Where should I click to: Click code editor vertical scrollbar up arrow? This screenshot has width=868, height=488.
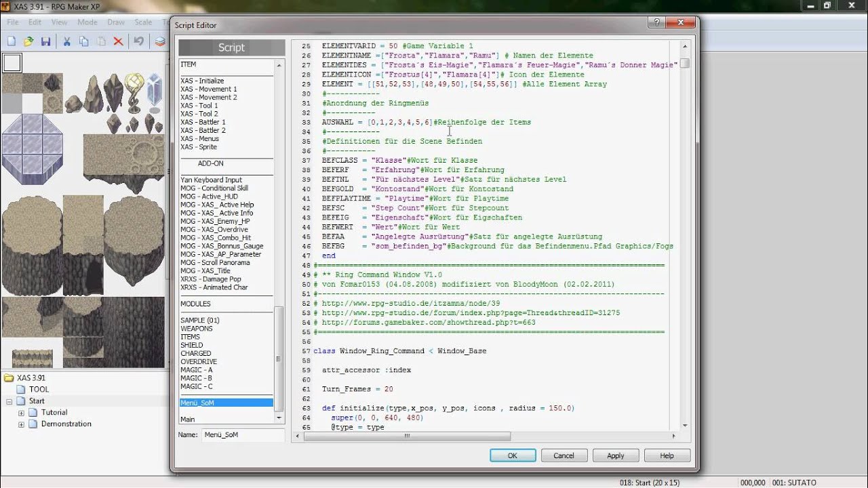[x=684, y=46]
